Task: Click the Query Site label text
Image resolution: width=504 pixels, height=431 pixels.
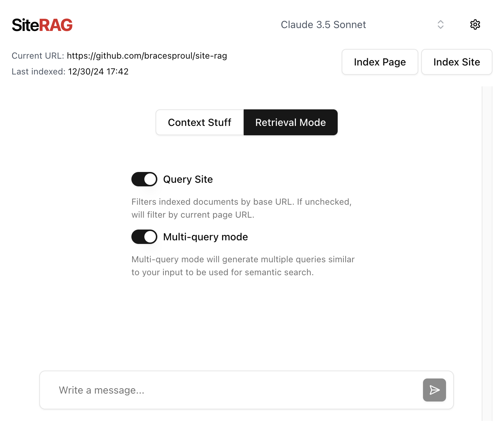Action: tap(188, 179)
